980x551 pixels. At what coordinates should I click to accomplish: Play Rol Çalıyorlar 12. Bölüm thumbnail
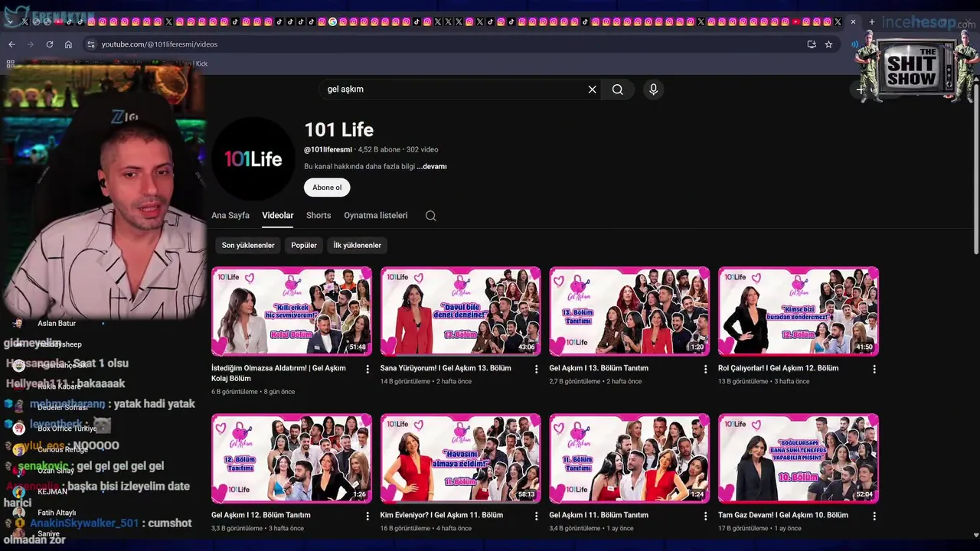click(x=799, y=311)
